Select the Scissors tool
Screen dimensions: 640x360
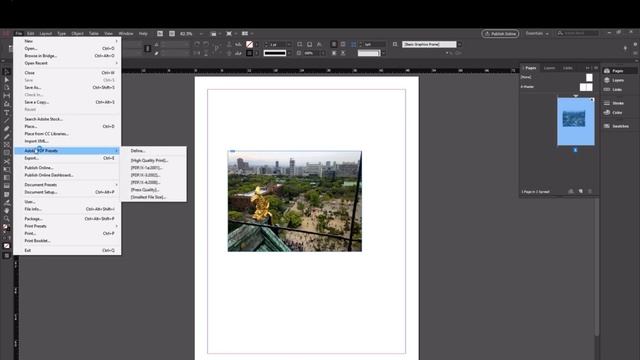(7, 162)
